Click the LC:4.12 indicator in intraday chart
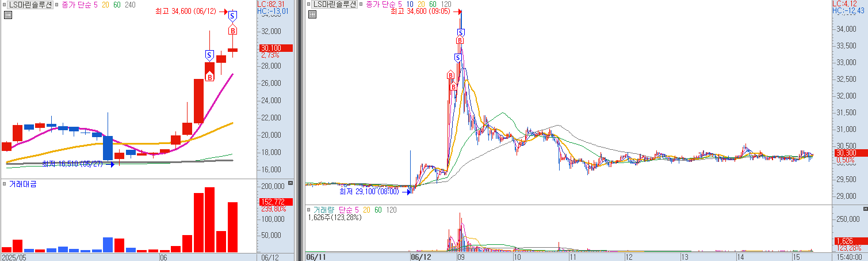The height and width of the screenshot is (261, 868). [x=845, y=4]
